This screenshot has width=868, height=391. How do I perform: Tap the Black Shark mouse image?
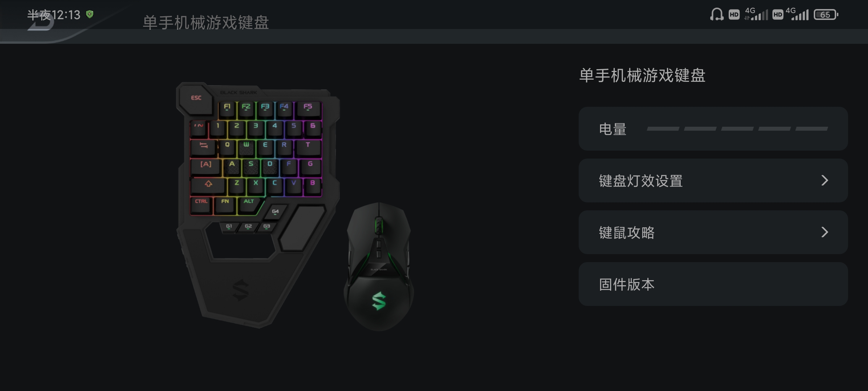pyautogui.click(x=379, y=266)
